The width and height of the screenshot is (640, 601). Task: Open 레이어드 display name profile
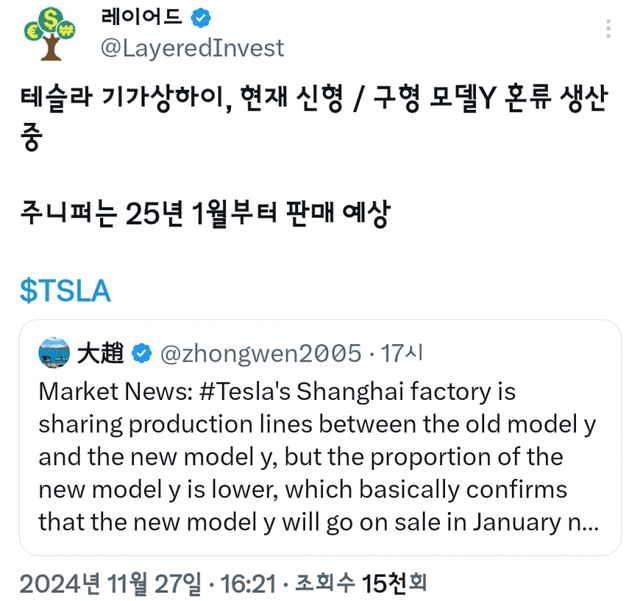pos(143,16)
